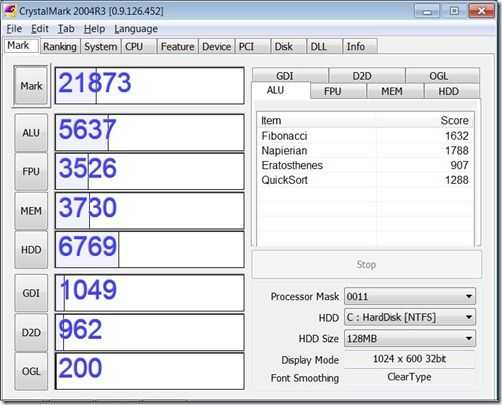The height and width of the screenshot is (405, 502).
Task: Run the GDI benchmark button
Action: [x=31, y=293]
